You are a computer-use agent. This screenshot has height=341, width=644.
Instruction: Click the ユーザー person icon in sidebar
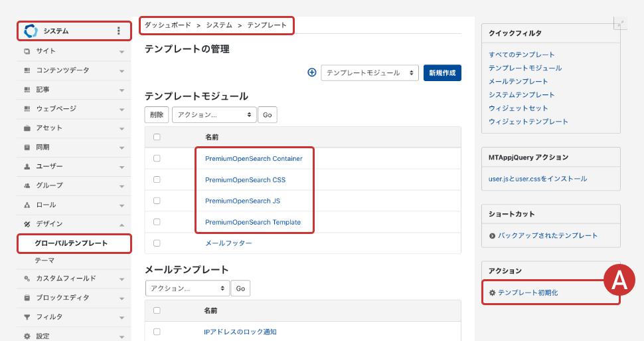click(27, 166)
